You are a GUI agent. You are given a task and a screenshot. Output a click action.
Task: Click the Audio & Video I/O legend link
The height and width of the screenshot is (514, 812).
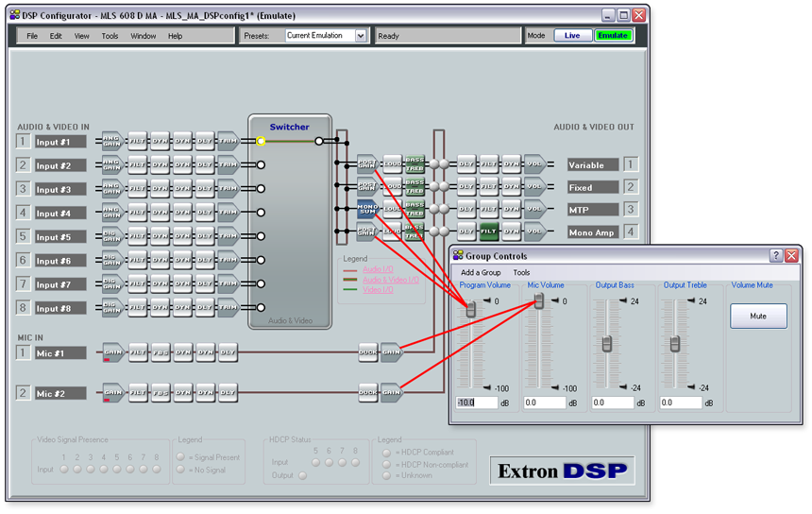coord(391,280)
